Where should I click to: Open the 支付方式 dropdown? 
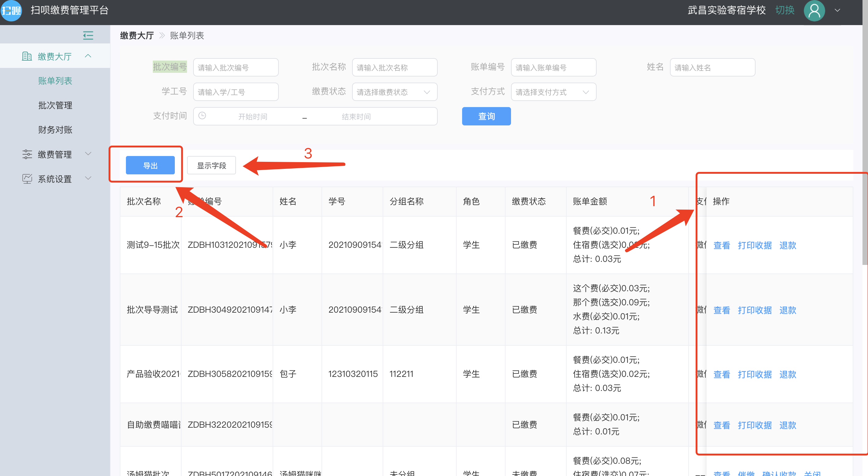[554, 92]
